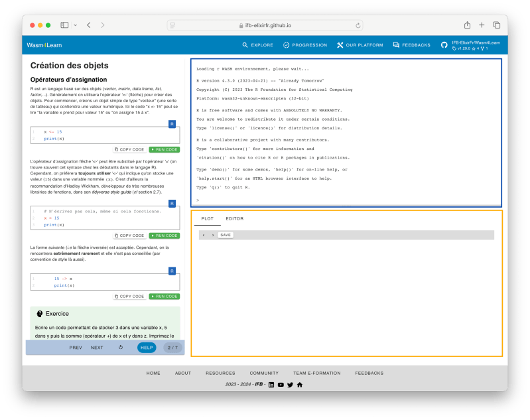Open the IFB Twitter icon in footer

pyautogui.click(x=290, y=385)
